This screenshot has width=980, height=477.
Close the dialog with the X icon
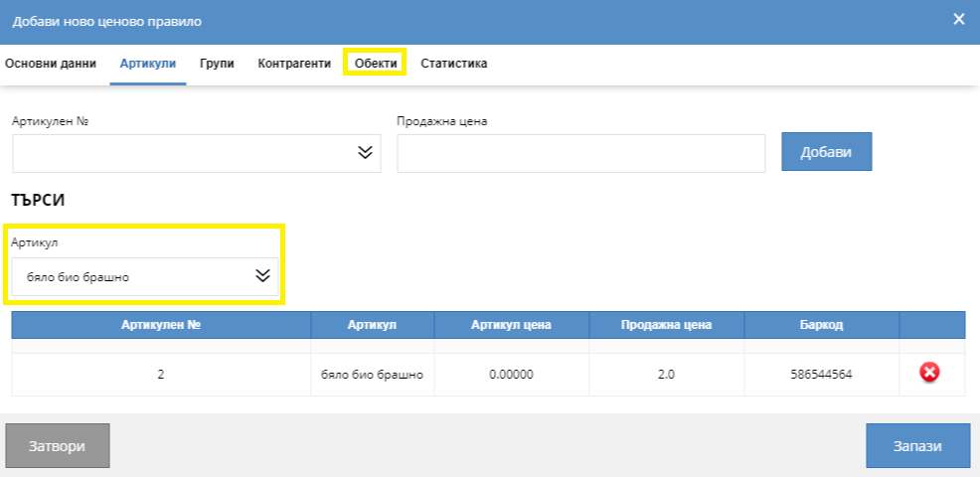(958, 19)
